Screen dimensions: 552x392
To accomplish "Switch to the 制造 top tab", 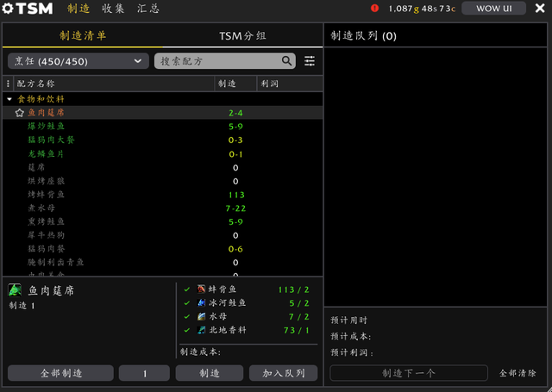I will coord(78,9).
